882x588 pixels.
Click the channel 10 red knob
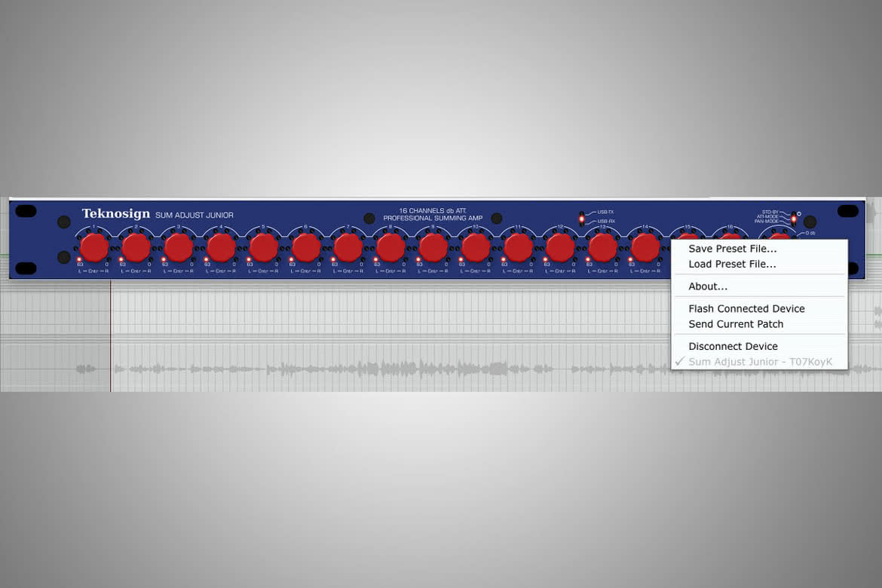(x=476, y=247)
